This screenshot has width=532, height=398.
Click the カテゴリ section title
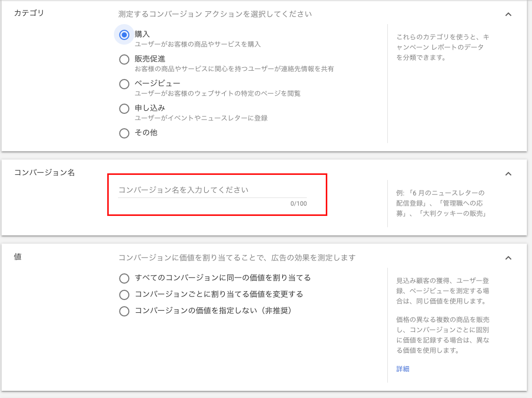[29, 13]
